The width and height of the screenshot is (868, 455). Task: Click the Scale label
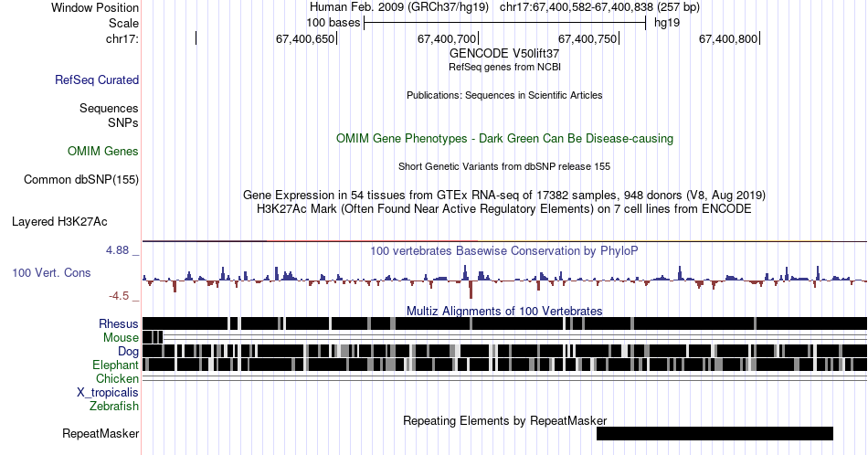pos(123,23)
